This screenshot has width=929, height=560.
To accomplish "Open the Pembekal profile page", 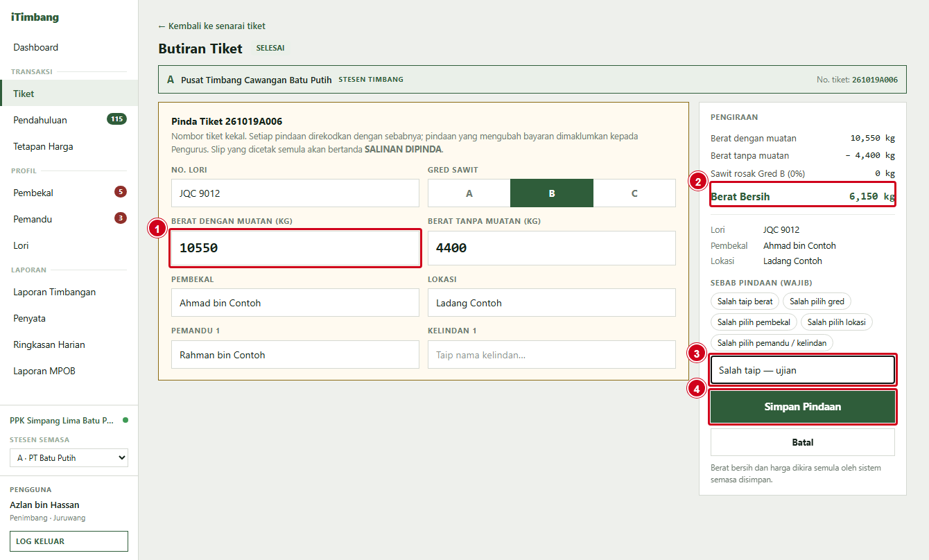I will (x=69, y=193).
